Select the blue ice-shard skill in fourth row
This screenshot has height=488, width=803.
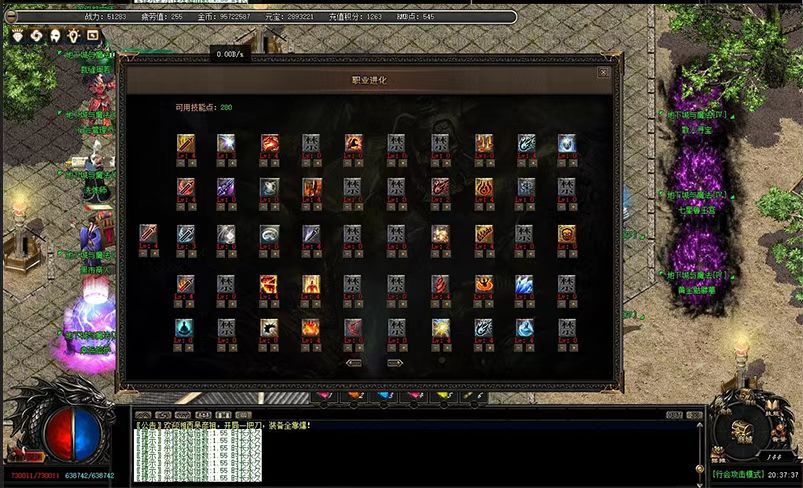coord(525,285)
